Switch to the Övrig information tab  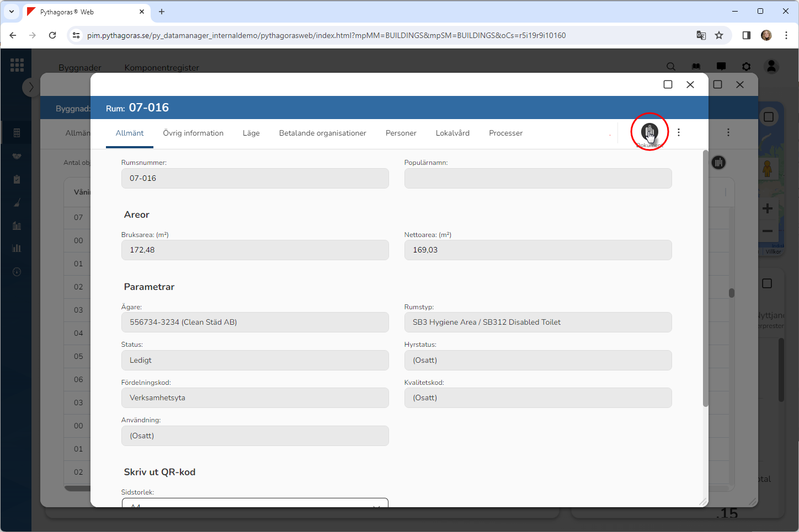coord(193,133)
